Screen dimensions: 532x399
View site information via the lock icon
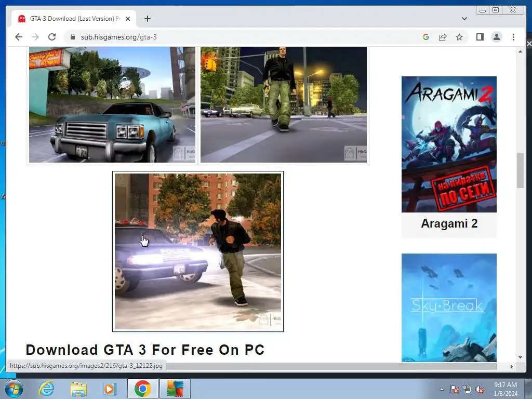(72, 37)
